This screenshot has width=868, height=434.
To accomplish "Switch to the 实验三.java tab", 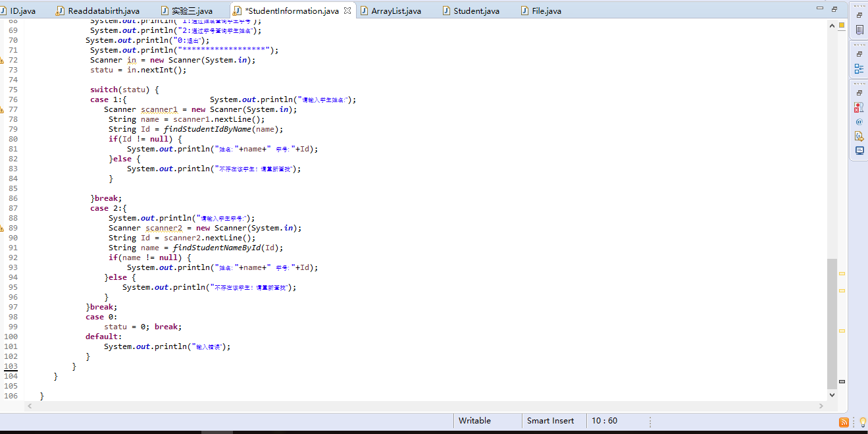I will pos(186,11).
